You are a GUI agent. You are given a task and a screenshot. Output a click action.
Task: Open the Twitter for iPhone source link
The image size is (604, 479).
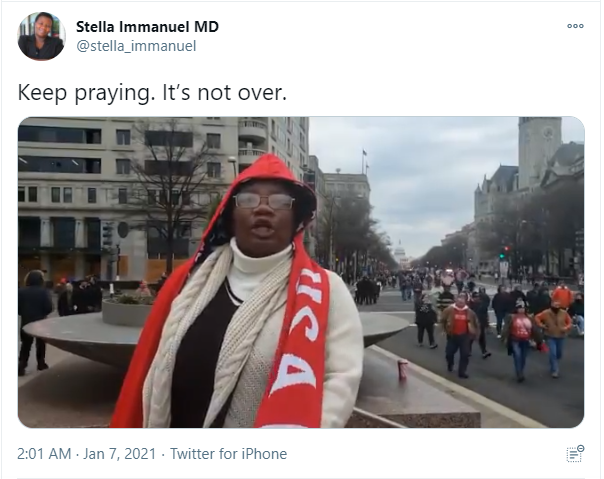228,454
